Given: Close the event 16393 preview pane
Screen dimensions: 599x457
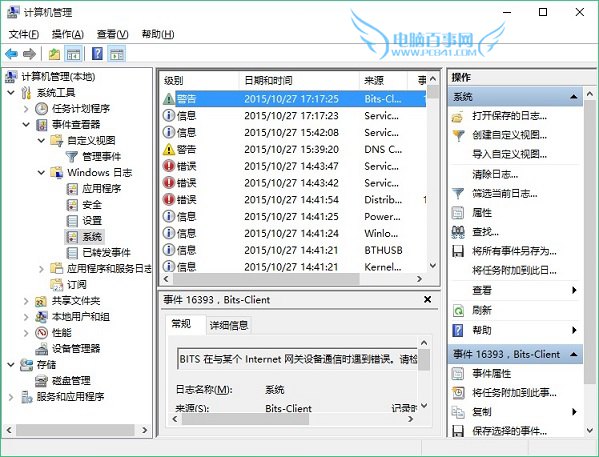Looking at the screenshot, I should 427,300.
